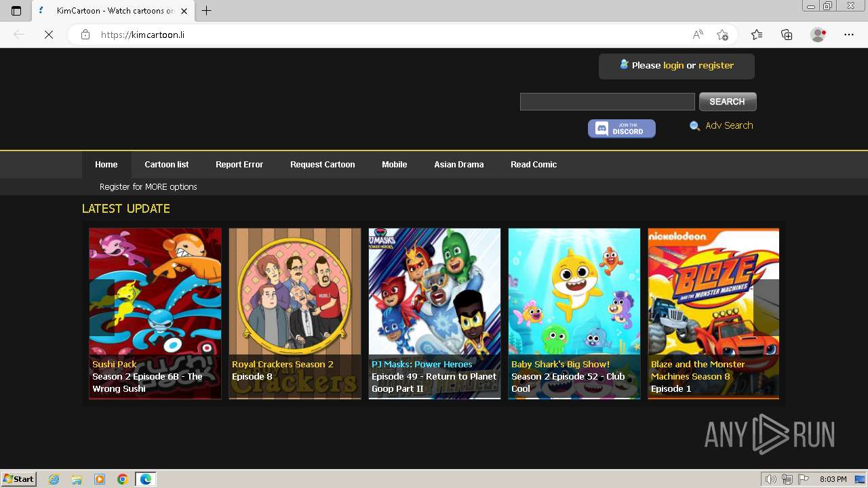
Task: Open the Edge profile avatar
Action: pos(818,35)
